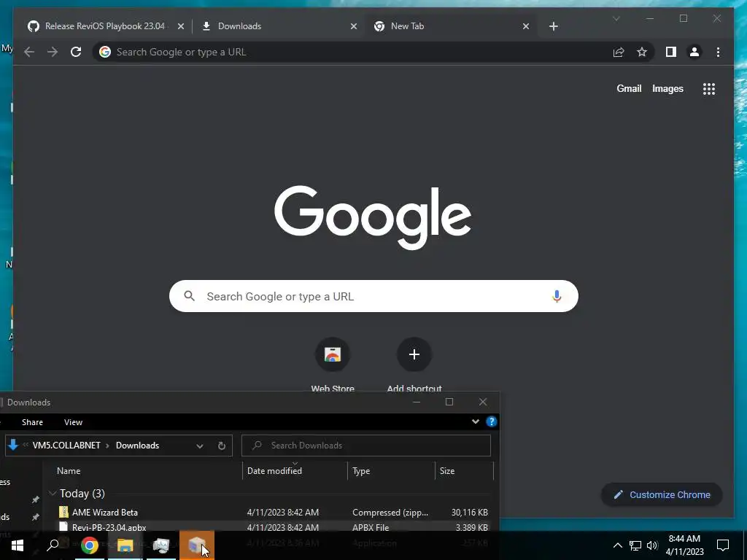Screen dimensions: 747x560
Task: Click the highlighted box app taskbar icon
Action: pos(197,545)
